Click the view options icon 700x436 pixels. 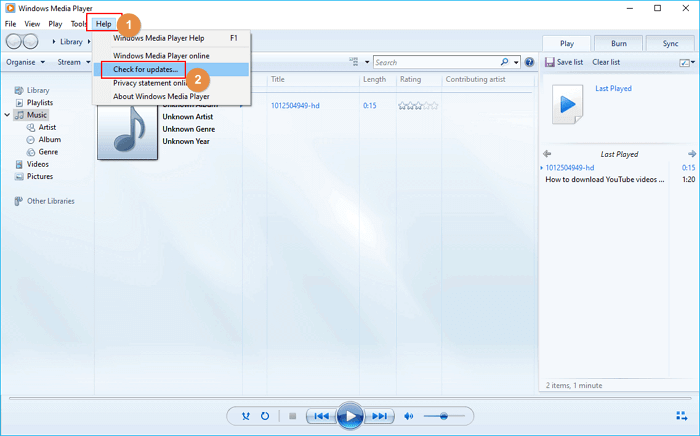(x=354, y=62)
